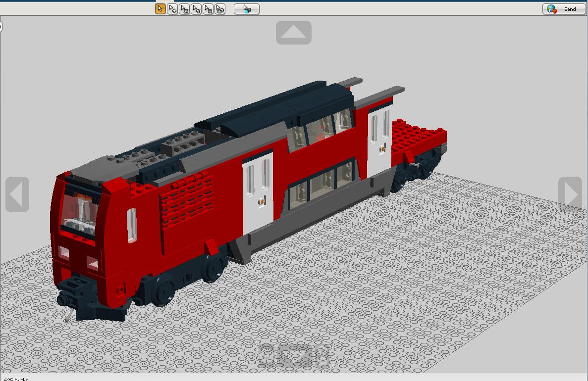Select the standard arrow selection tool

tap(159, 9)
